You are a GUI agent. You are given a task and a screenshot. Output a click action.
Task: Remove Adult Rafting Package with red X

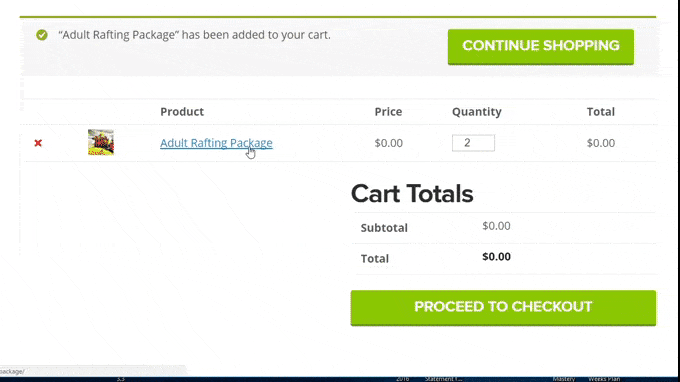point(38,143)
